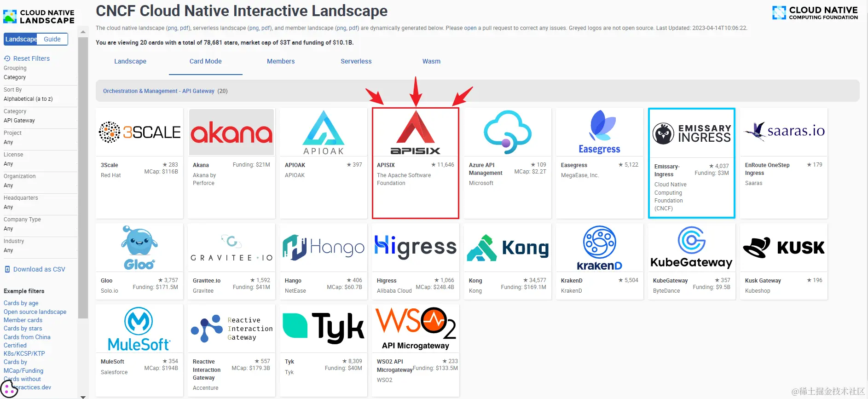
Task: Open Member cards example filter
Action: [23, 320]
